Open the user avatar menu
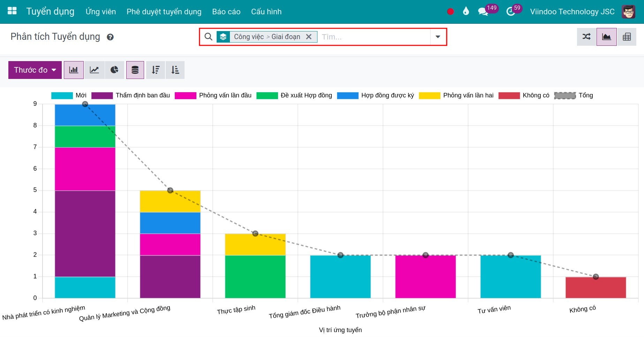The image size is (644, 337). [x=629, y=12]
